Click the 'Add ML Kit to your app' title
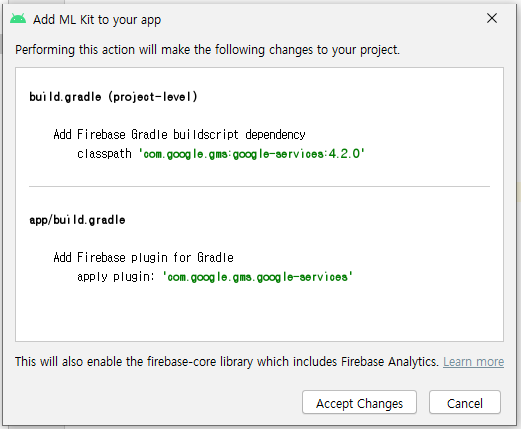The height and width of the screenshot is (429, 521). tap(97, 20)
